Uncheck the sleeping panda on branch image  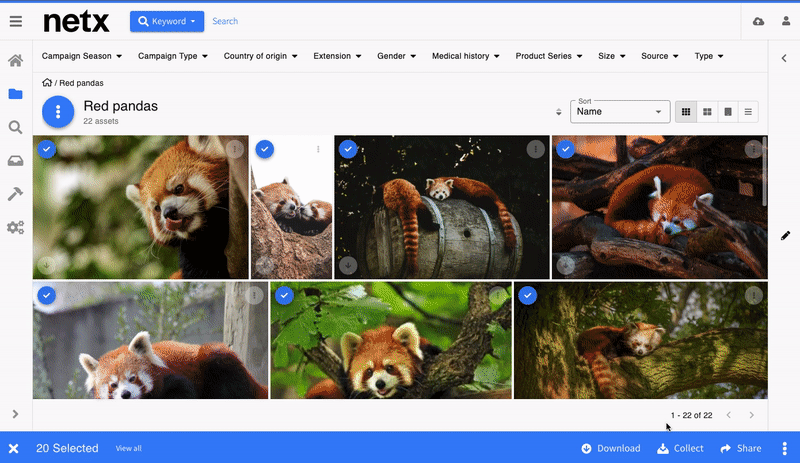tap(528, 295)
